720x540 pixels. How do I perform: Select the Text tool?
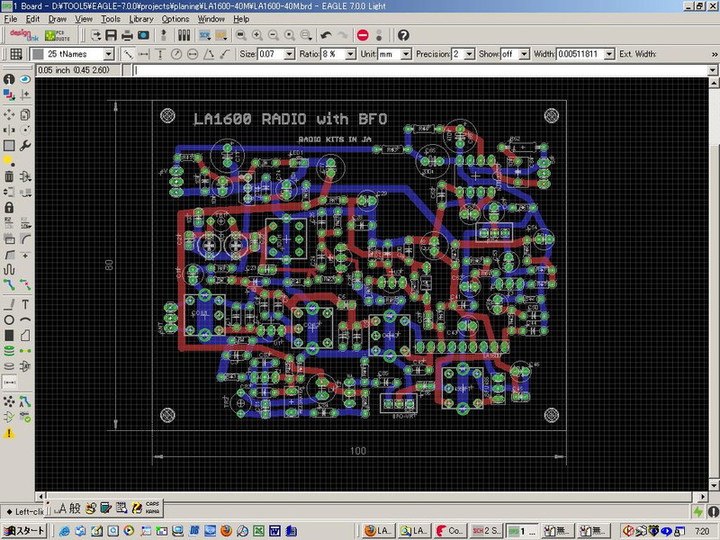[25, 304]
